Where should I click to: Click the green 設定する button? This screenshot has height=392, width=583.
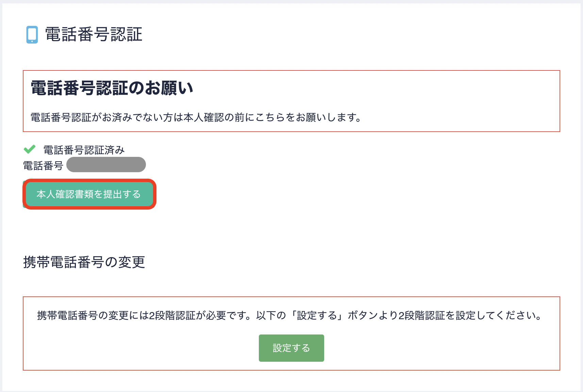tap(291, 348)
